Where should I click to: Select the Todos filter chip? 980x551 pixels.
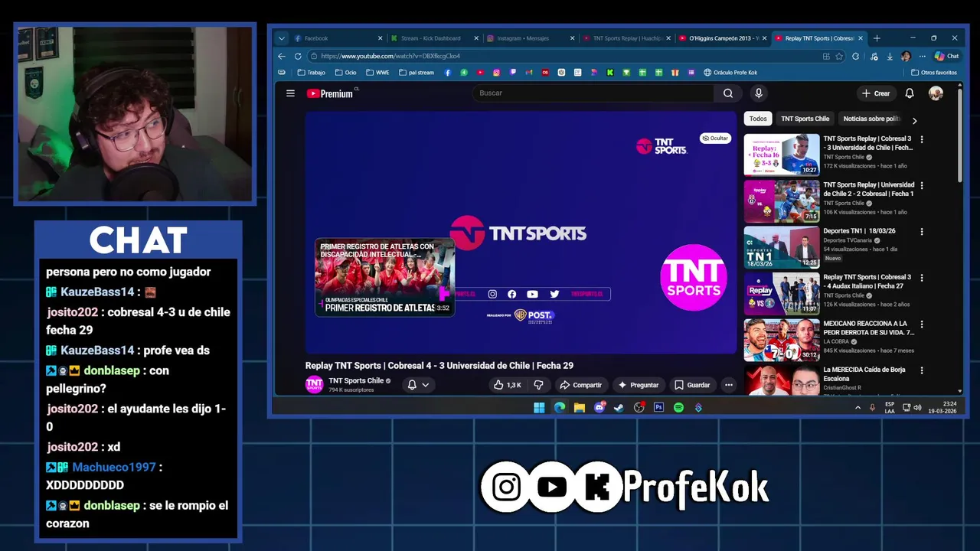pos(758,119)
